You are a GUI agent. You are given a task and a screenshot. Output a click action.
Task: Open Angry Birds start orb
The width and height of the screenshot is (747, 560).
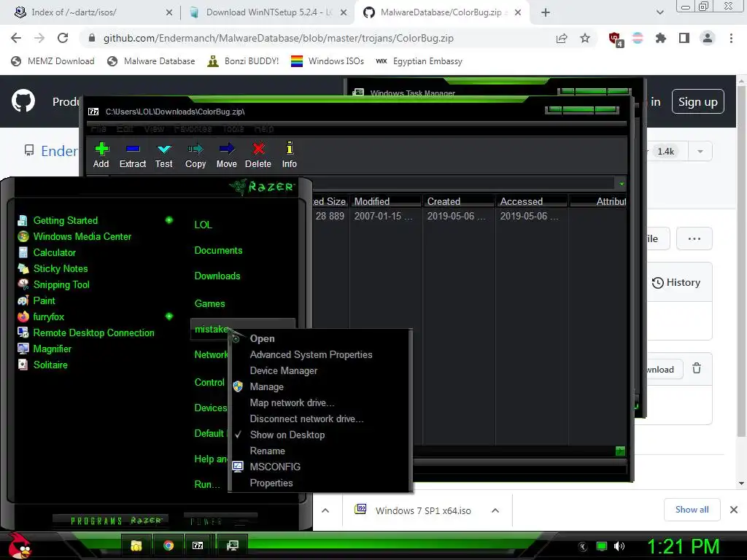(19, 545)
